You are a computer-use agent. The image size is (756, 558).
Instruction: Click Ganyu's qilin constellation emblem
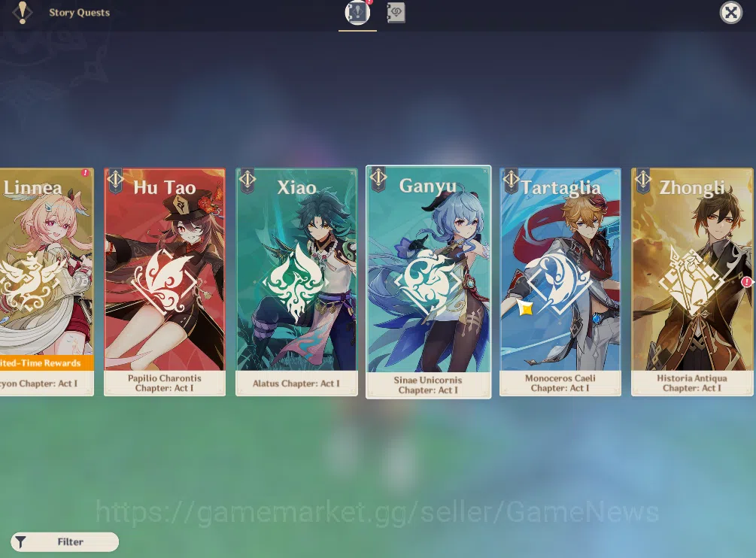(428, 282)
